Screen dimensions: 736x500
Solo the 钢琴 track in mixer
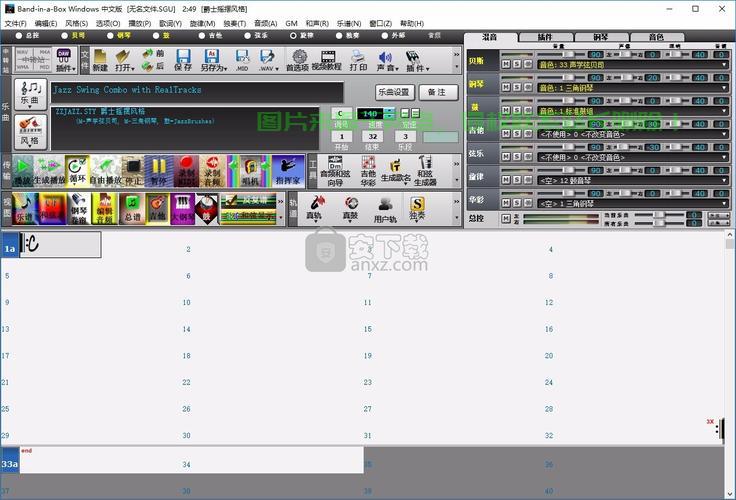coord(517,87)
